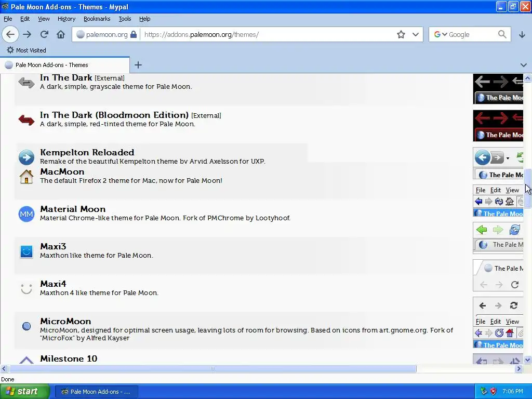Open the Tools menu
The width and height of the screenshot is (532, 399).
coord(125,19)
